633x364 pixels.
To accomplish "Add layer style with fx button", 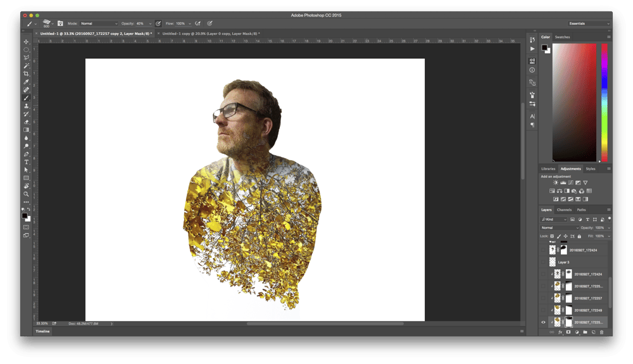I will [560, 332].
